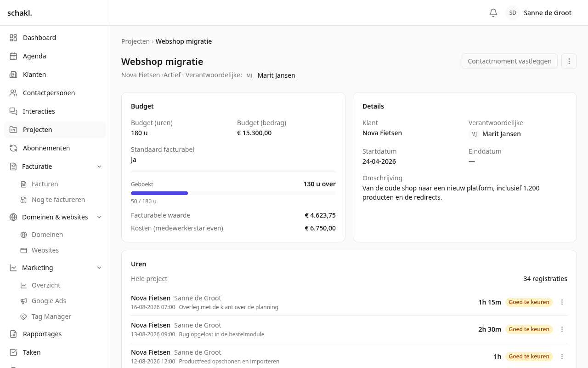Click budget amount € 15.300,00
588x368 pixels.
tap(254, 133)
